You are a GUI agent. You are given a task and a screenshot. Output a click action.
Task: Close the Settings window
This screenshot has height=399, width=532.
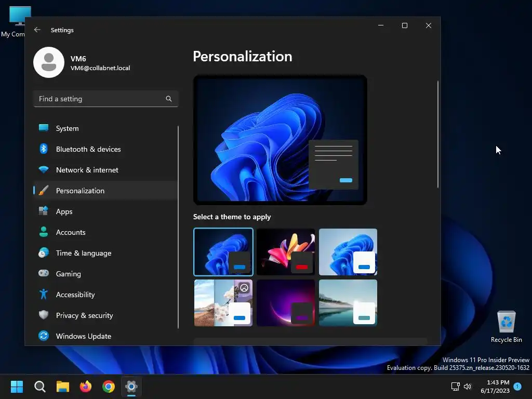point(429,25)
